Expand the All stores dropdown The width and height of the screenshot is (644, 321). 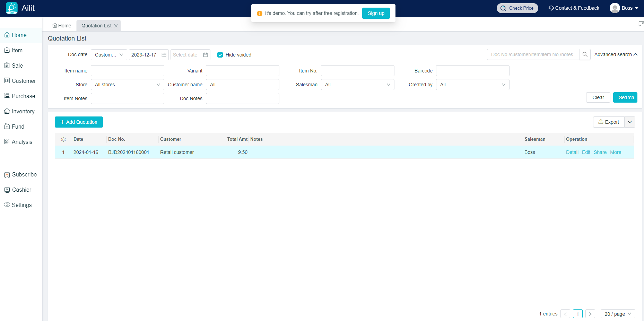tap(127, 85)
